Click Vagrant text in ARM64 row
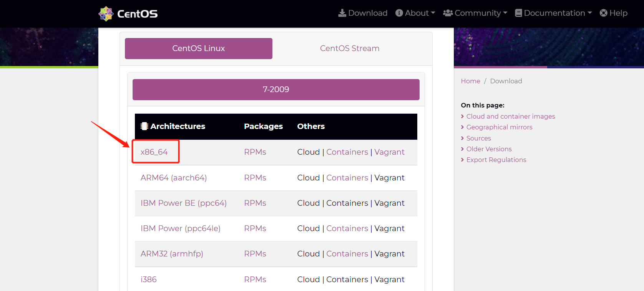Screen dimensions: 644x291 pyautogui.click(x=390, y=178)
